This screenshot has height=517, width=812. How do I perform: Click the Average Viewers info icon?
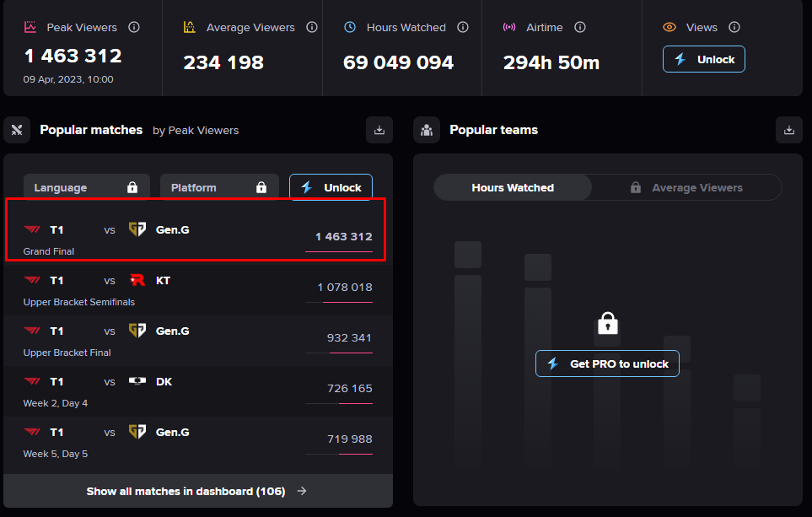(x=312, y=27)
